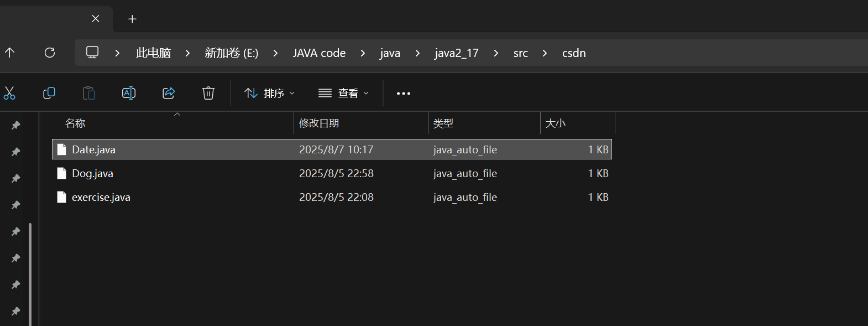The image size is (868, 326).
Task: Click the navigation pane scrollbar
Action: tap(30, 274)
